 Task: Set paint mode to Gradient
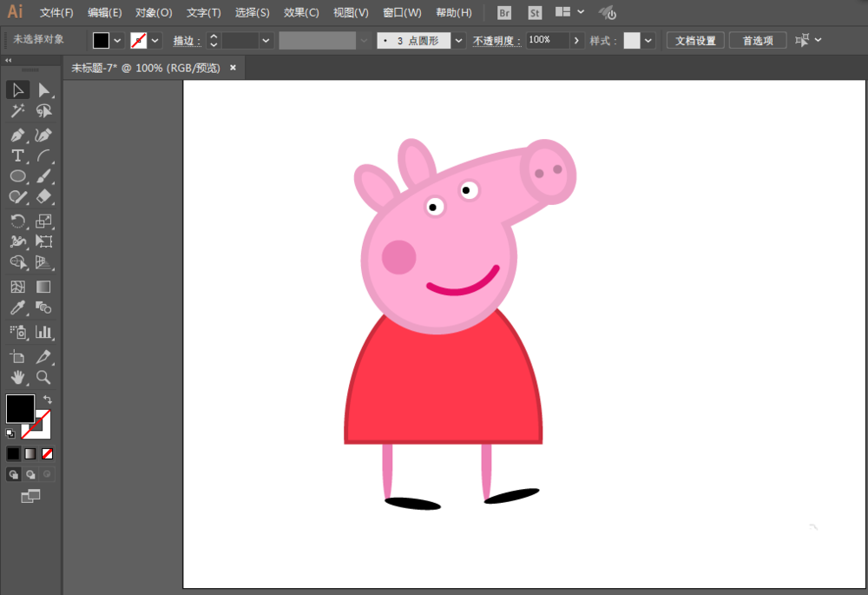[30, 454]
